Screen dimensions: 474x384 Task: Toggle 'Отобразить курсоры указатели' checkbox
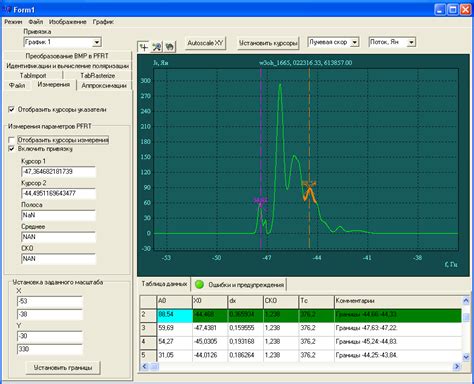tap(12, 109)
